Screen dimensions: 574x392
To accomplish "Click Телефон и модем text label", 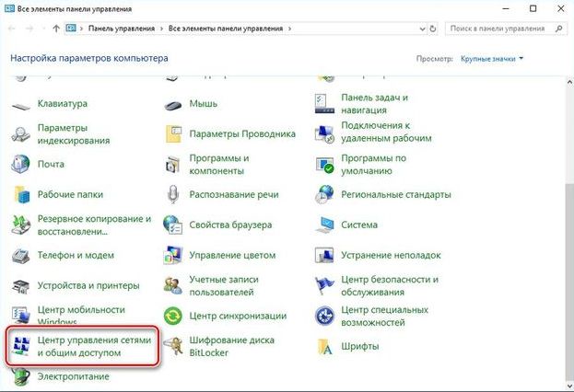I will [76, 255].
